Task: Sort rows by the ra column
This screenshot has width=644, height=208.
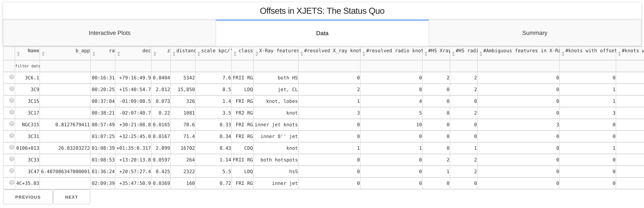Action: [x=94, y=54]
